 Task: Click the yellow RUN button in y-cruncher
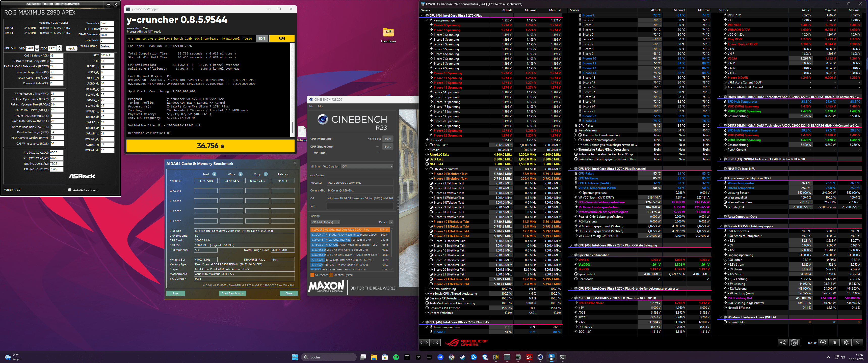(x=282, y=38)
